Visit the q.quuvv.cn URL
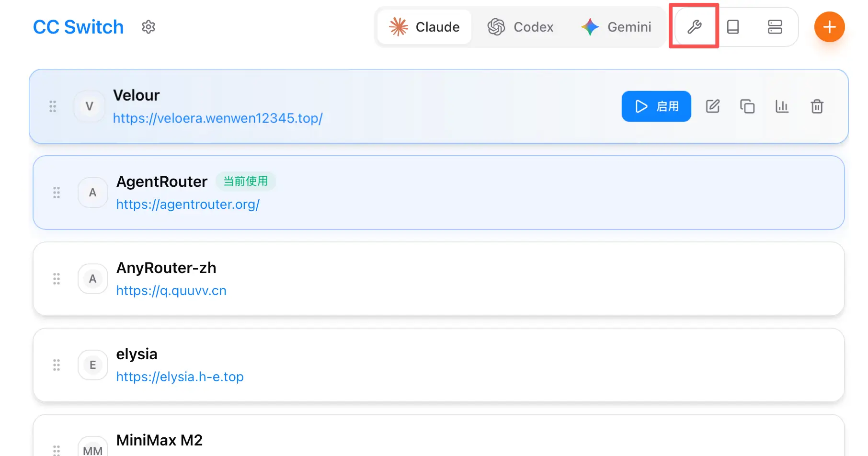 [x=171, y=291]
